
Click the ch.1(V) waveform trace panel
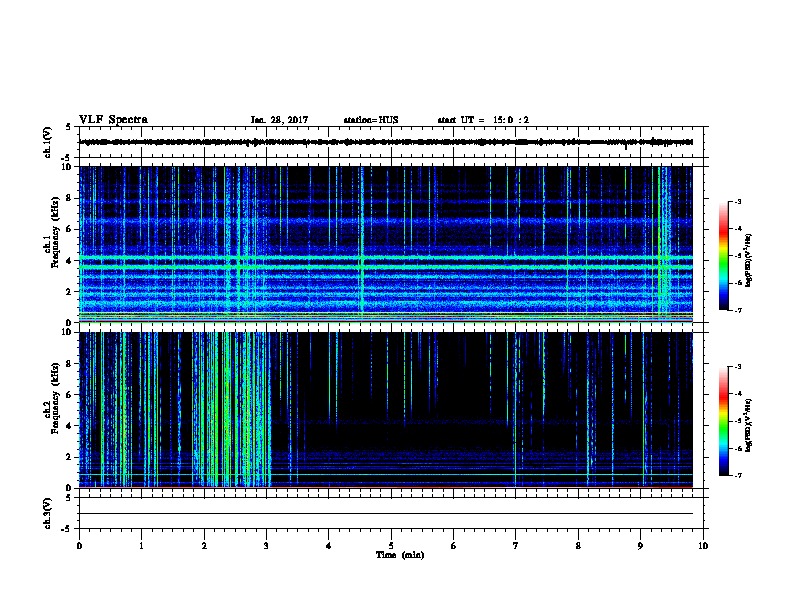pos(391,142)
